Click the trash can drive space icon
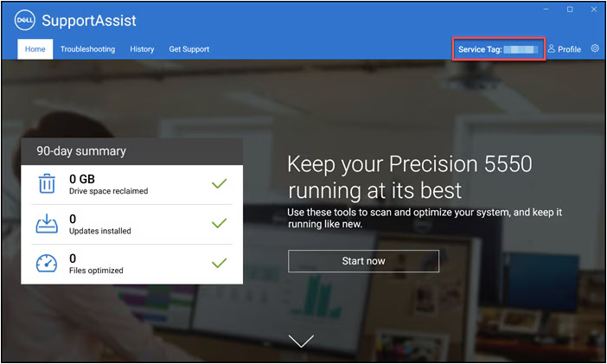607x364 pixels. tap(47, 183)
